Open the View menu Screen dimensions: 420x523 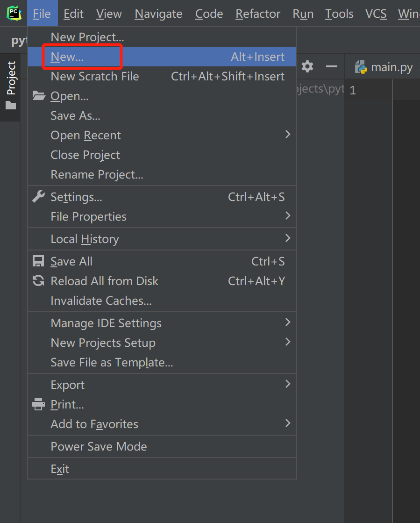pyautogui.click(x=109, y=14)
